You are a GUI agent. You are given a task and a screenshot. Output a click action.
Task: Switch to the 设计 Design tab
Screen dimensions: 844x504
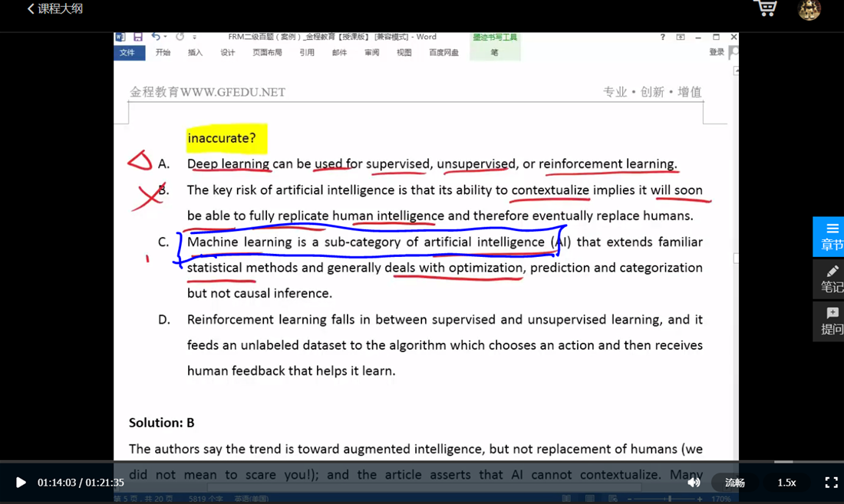coord(228,53)
